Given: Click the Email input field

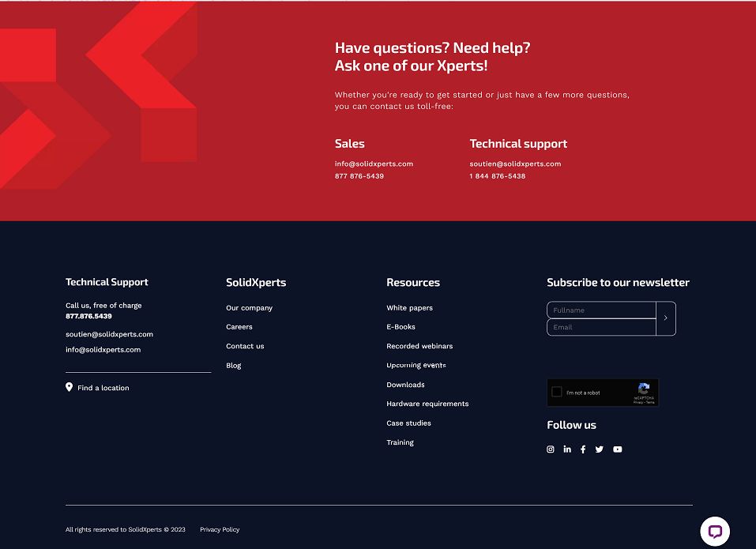Looking at the screenshot, I should pyautogui.click(x=601, y=327).
